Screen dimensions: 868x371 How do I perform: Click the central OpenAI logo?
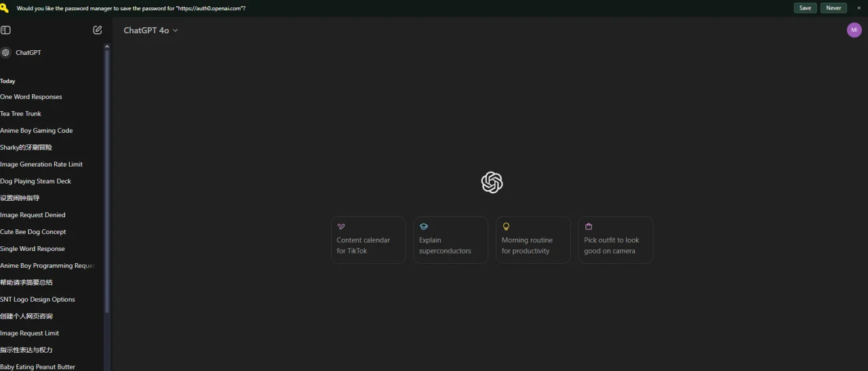point(492,182)
